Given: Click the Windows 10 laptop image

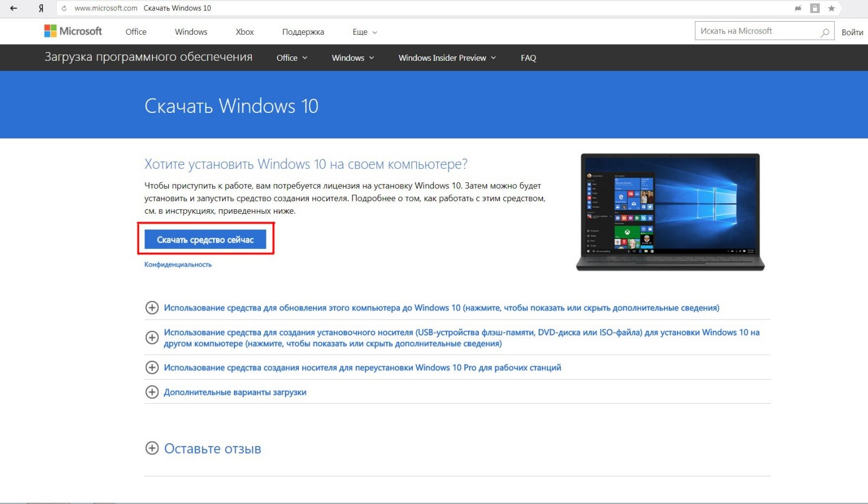Looking at the screenshot, I should click(670, 212).
